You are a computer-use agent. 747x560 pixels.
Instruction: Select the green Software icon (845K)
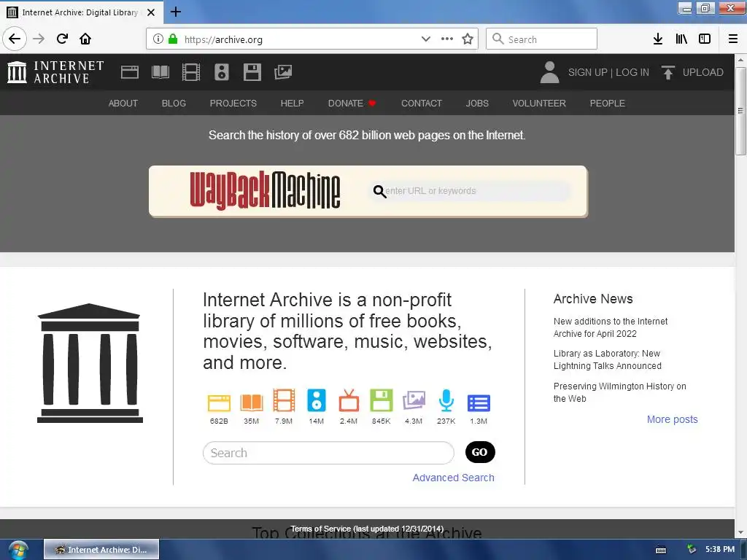tap(381, 400)
